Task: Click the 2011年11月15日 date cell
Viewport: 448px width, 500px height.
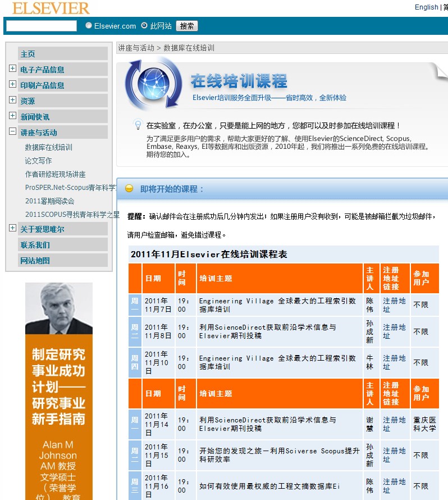Action: [x=158, y=455]
